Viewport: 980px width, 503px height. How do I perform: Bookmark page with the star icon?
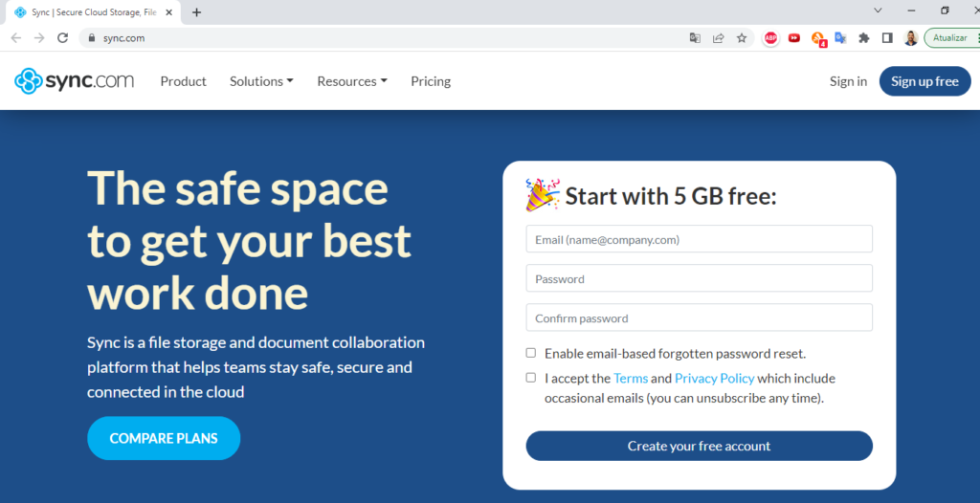(742, 38)
